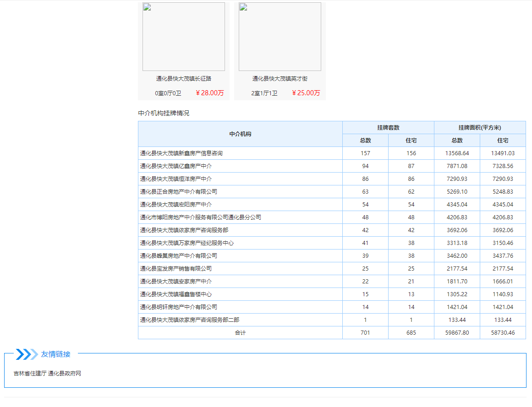Click the 合计 totals row label
This screenshot has width=532, height=407.
pyautogui.click(x=240, y=333)
